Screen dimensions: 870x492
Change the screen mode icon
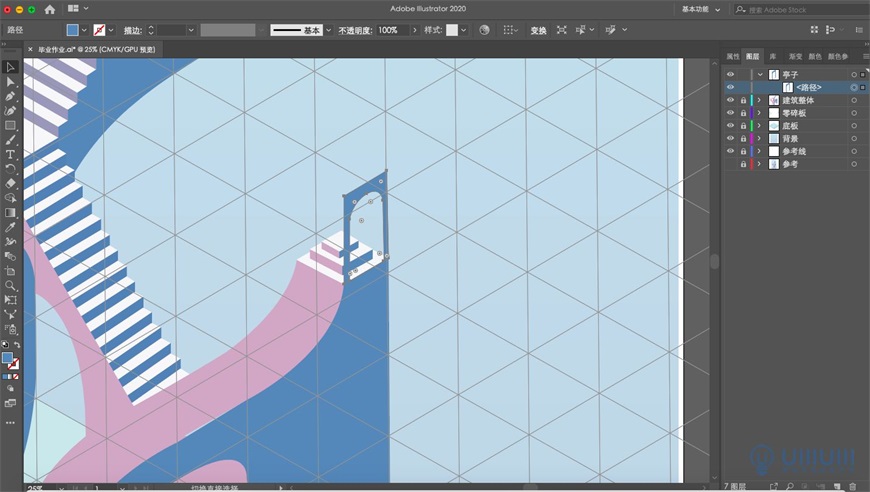[x=10, y=403]
